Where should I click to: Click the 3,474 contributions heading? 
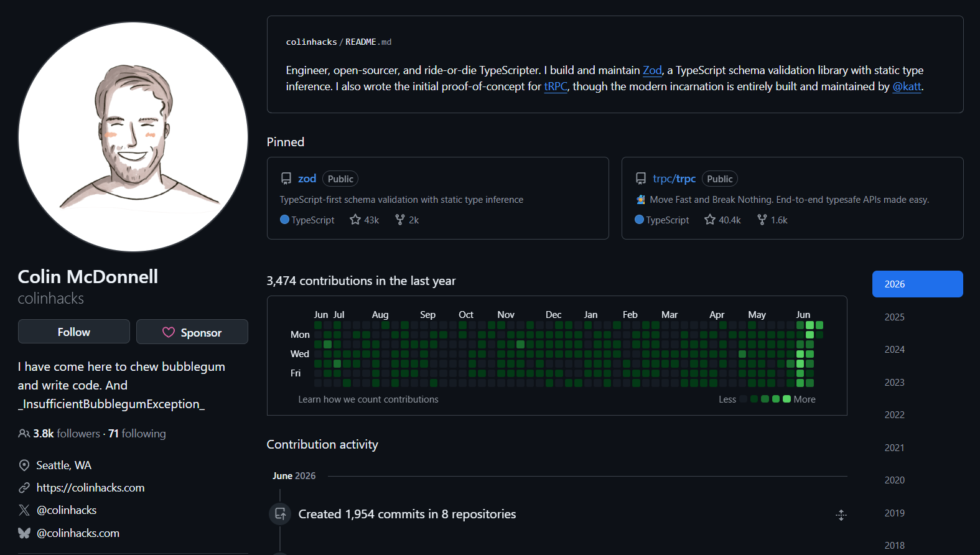361,281
